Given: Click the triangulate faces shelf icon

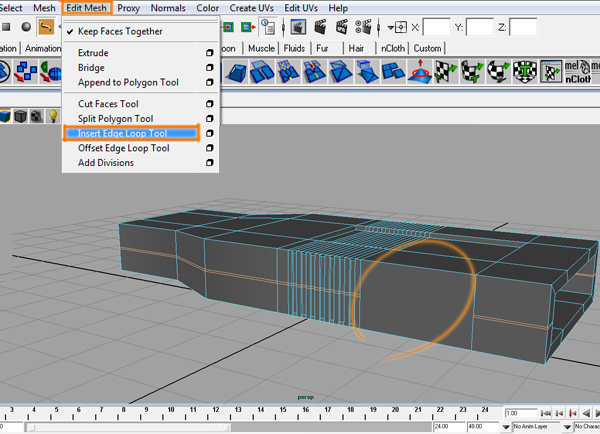Looking at the screenshot, I should [341, 72].
